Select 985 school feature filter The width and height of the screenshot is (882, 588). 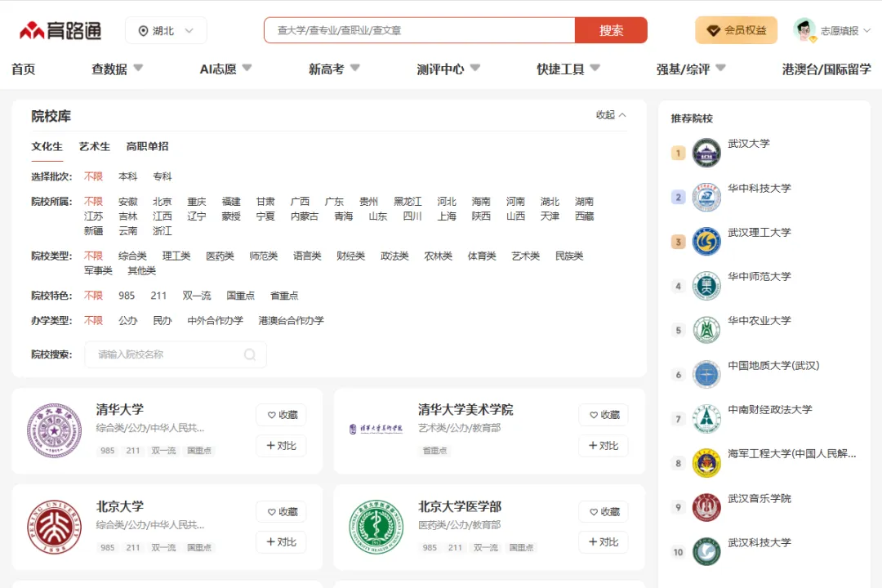point(127,296)
